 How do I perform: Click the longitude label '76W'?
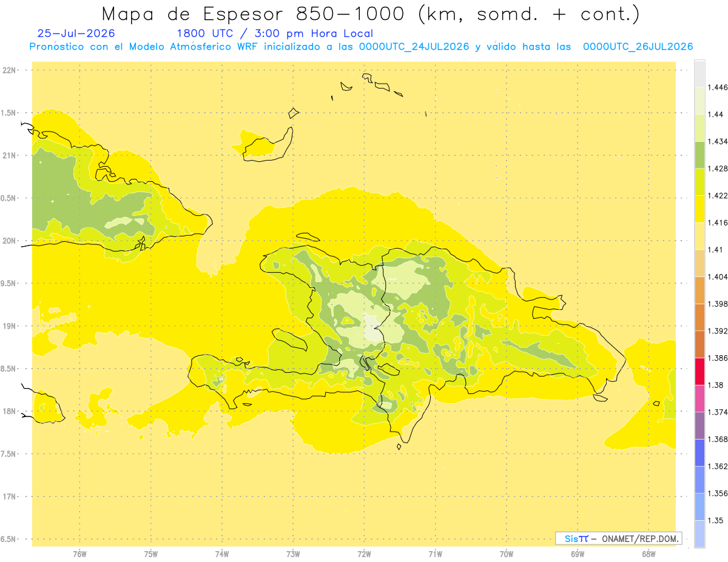(x=79, y=554)
